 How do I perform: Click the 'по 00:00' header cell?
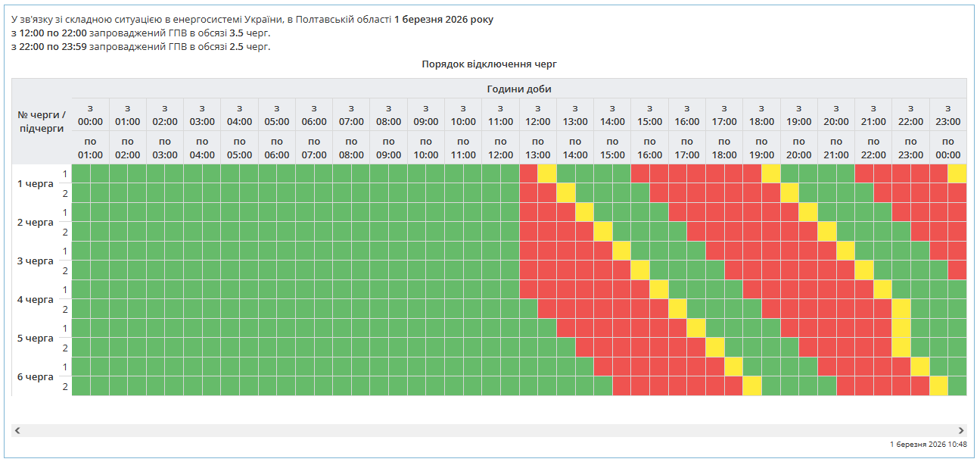(x=947, y=148)
